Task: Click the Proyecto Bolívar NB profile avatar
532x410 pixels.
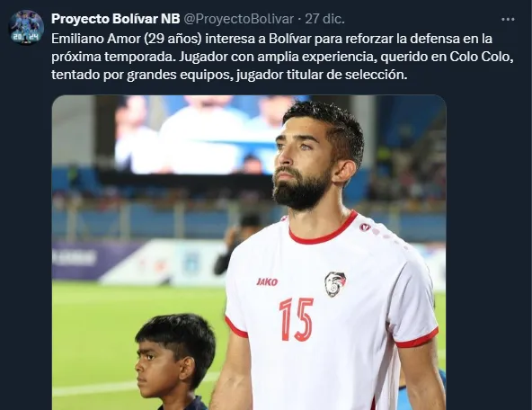Action: tap(26, 28)
